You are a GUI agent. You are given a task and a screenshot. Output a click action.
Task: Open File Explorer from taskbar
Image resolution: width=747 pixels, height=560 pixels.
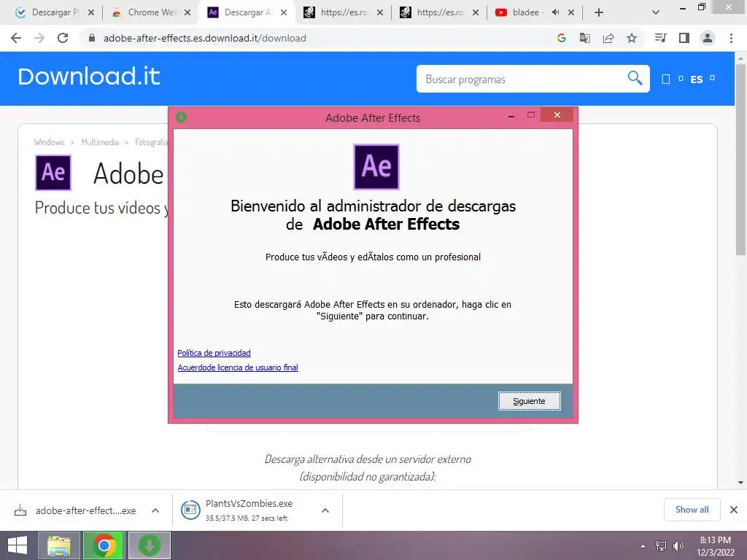58,545
